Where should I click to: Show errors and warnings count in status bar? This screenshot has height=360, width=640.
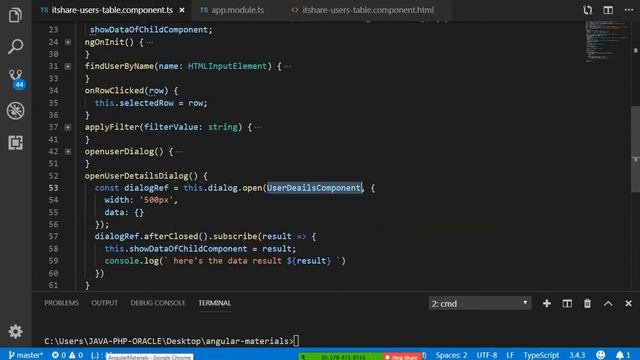click(67, 355)
